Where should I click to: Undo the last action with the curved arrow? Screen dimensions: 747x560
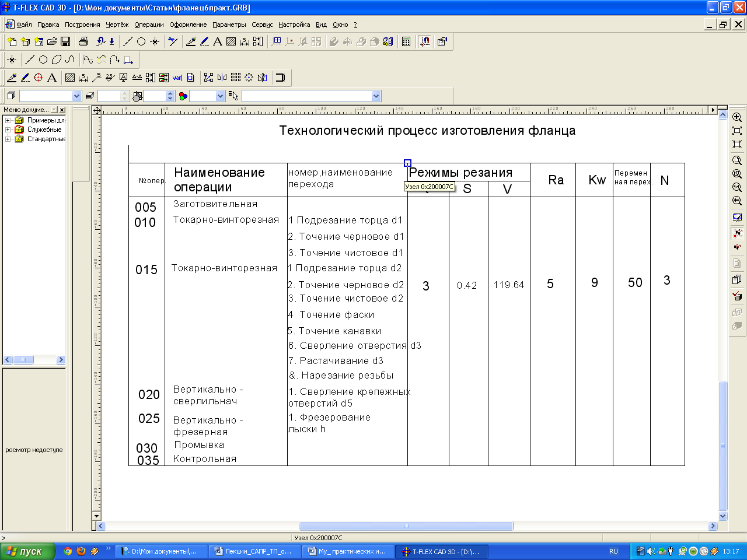click(x=100, y=41)
